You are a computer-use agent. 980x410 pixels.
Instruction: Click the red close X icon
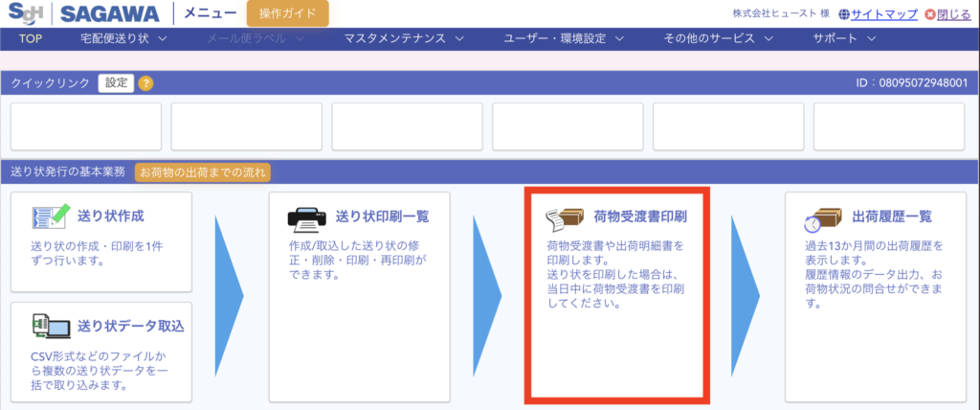[930, 13]
